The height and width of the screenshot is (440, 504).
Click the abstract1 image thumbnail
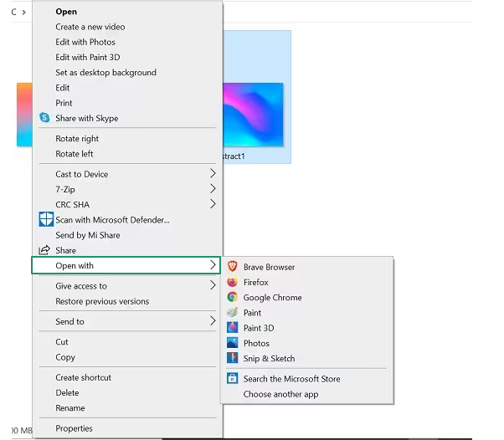[253, 115]
